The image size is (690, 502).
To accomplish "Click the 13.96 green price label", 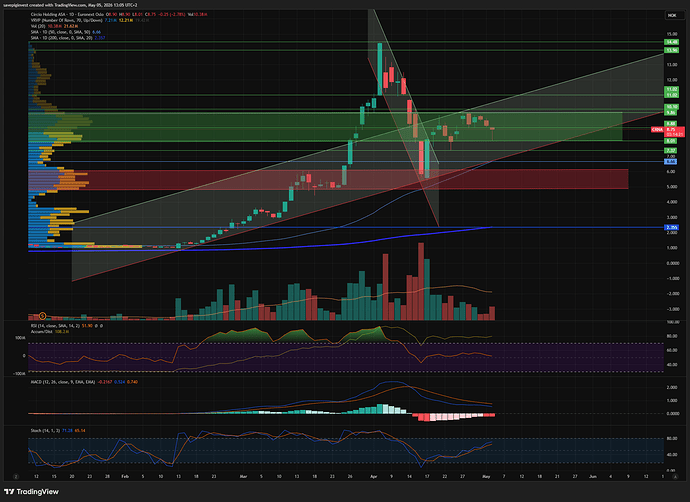I will click(x=671, y=50).
